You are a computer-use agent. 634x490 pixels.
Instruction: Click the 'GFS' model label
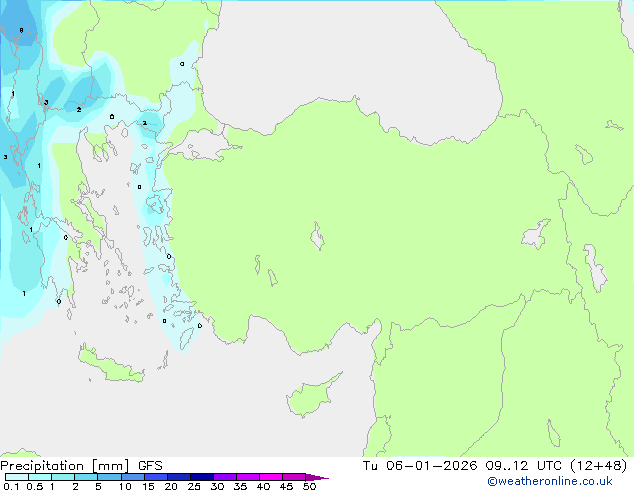click(x=150, y=466)
